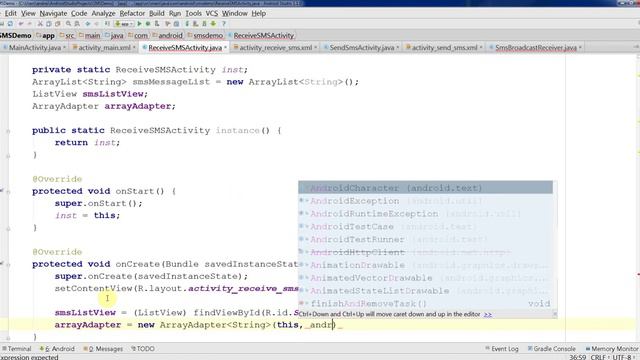
Task: Open the 6: Android tool window
Action: [57, 349]
